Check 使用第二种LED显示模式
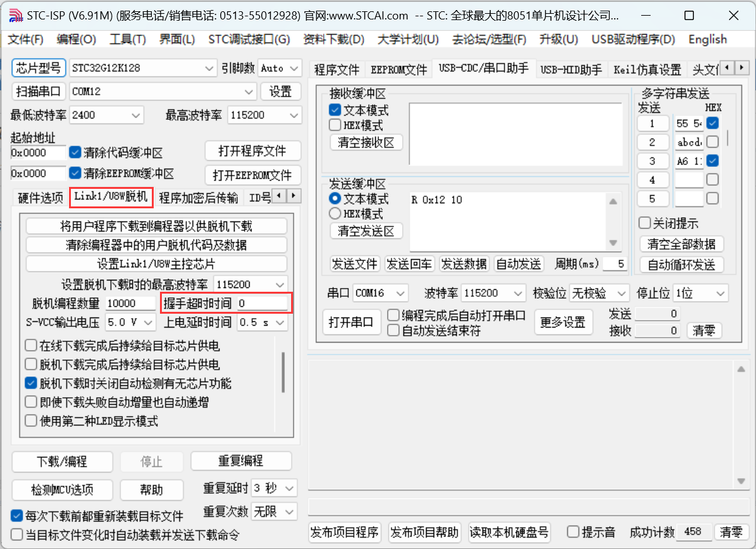Viewport: 756px width, 549px height. pos(31,420)
